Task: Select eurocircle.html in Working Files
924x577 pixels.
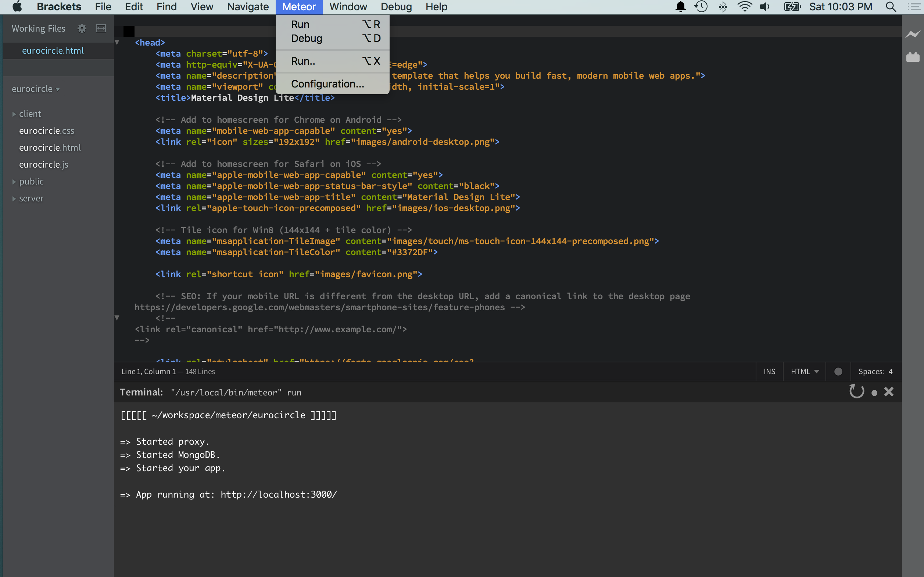Action: [53, 50]
